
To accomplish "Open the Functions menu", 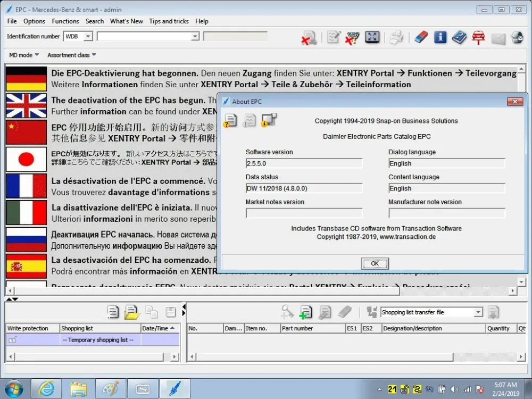I will pyautogui.click(x=65, y=21).
